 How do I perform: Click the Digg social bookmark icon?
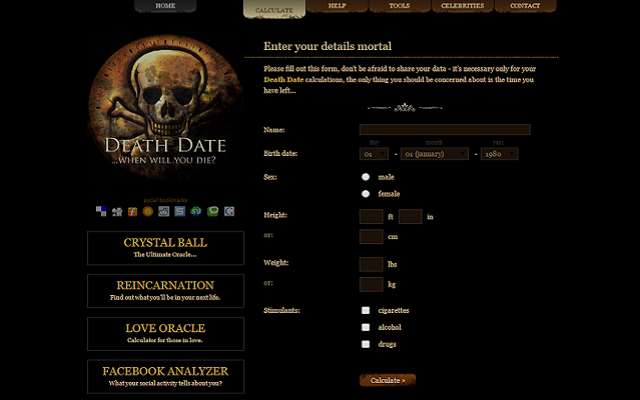(x=117, y=211)
